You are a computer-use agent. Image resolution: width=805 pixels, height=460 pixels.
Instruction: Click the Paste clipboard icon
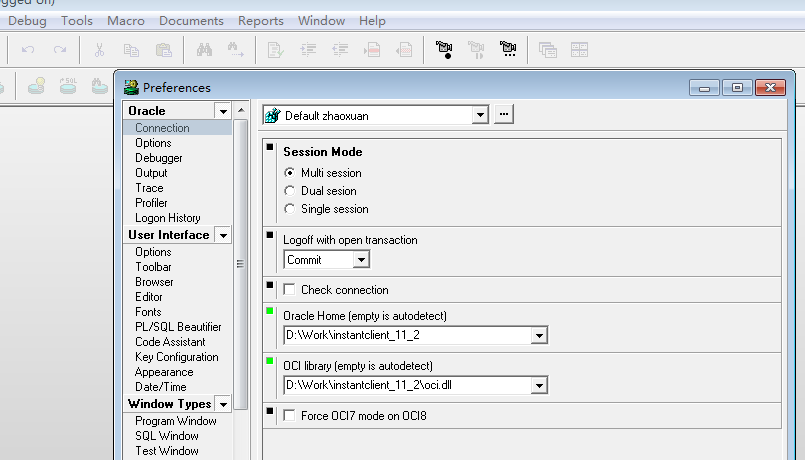pyautogui.click(x=164, y=50)
